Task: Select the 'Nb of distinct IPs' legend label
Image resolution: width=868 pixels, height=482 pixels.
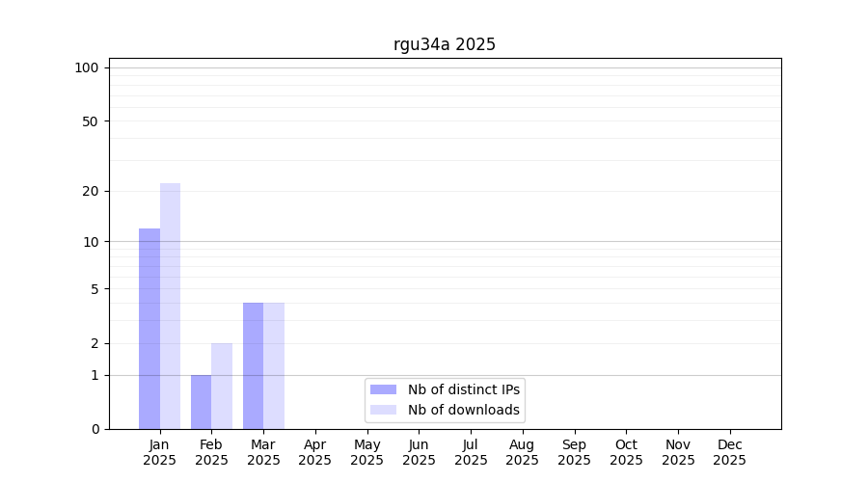Action: pos(464,389)
